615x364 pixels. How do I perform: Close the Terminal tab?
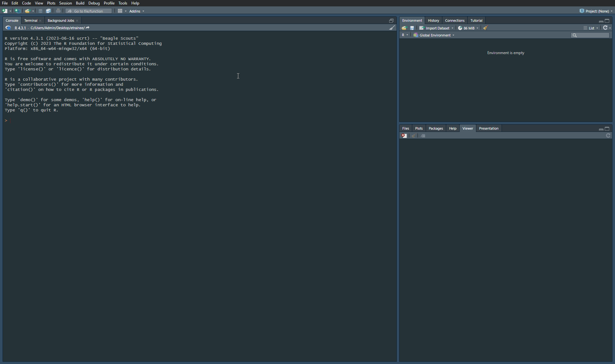coord(40,20)
